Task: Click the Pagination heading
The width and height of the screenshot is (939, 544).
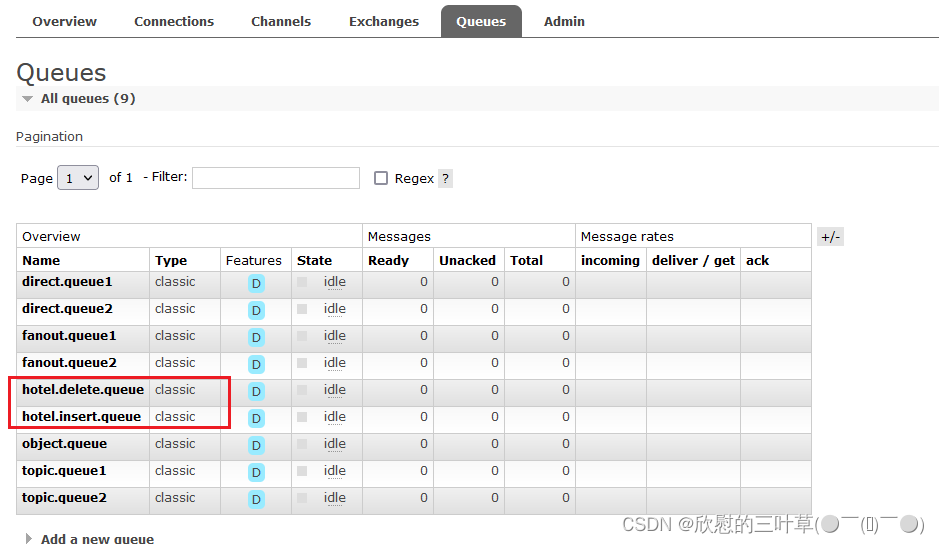Action: [x=49, y=137]
